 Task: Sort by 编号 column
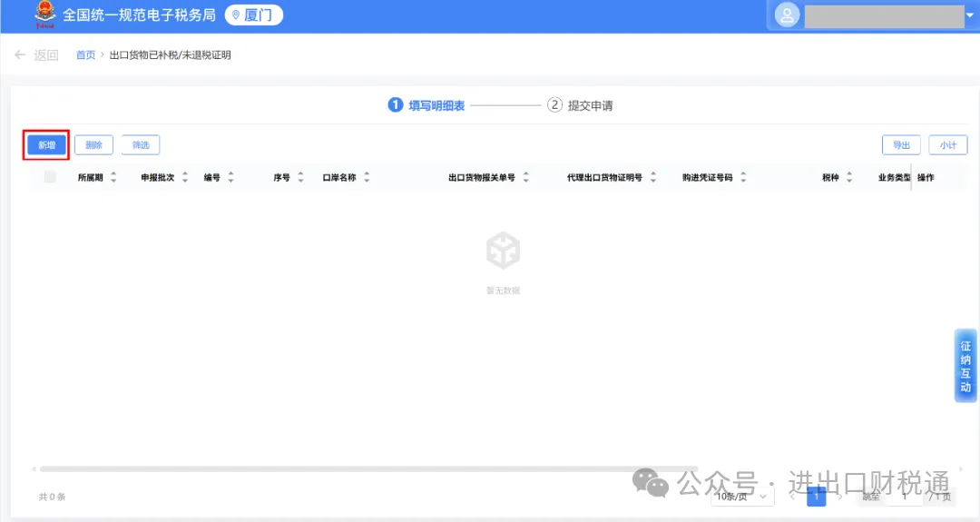click(x=230, y=178)
